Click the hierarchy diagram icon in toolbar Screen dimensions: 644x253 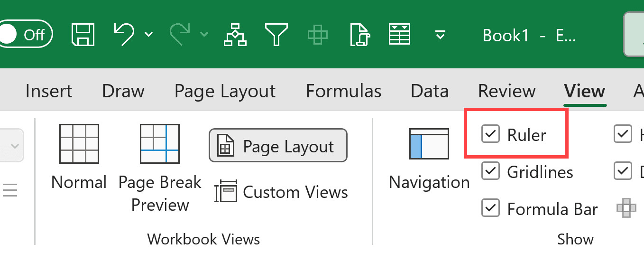(235, 35)
